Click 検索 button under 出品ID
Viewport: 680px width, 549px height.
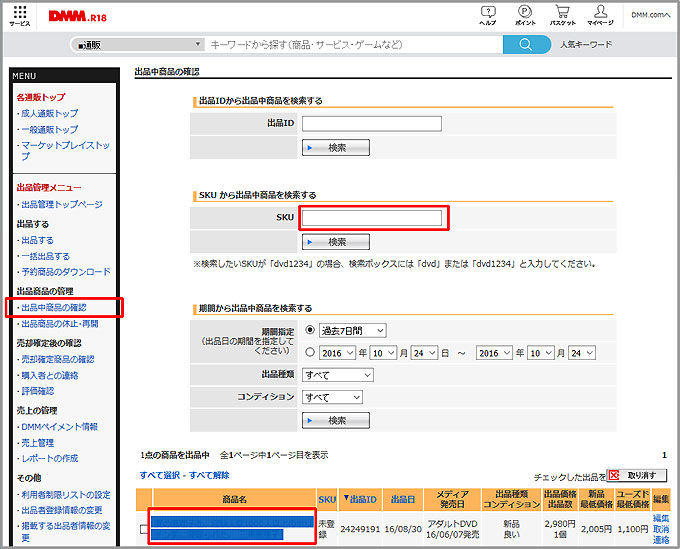point(336,147)
